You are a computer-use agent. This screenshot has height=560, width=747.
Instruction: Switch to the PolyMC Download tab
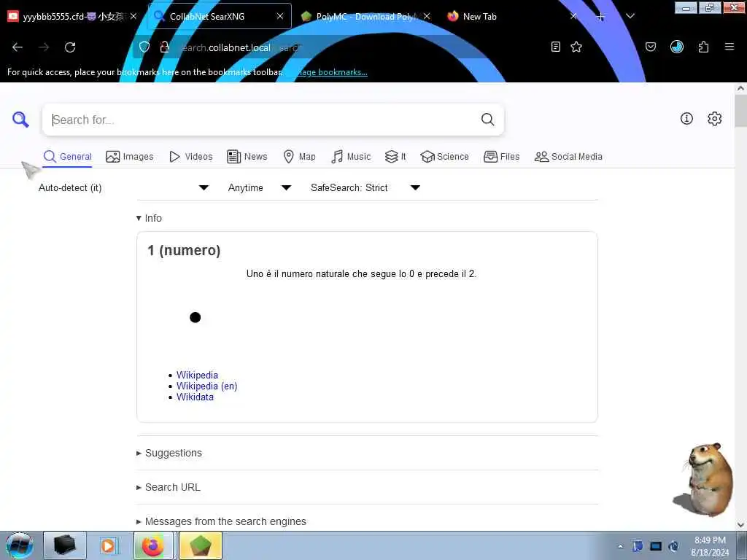[366, 17]
